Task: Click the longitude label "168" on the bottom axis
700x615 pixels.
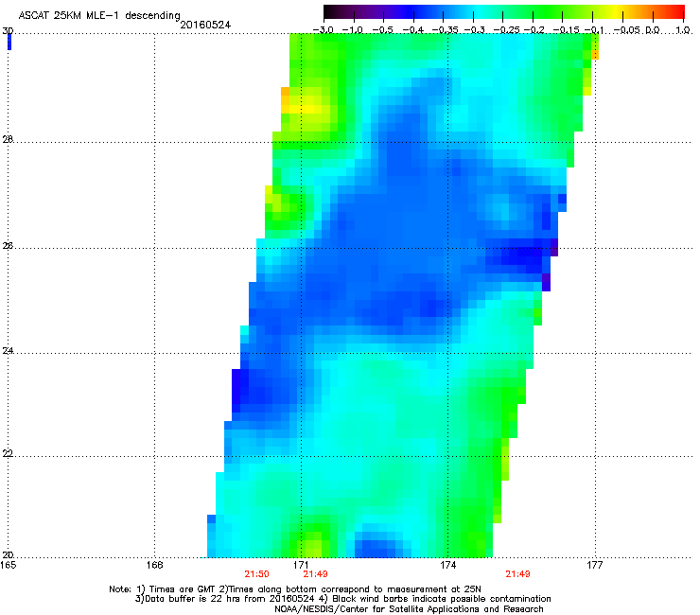Action: pyautogui.click(x=154, y=566)
